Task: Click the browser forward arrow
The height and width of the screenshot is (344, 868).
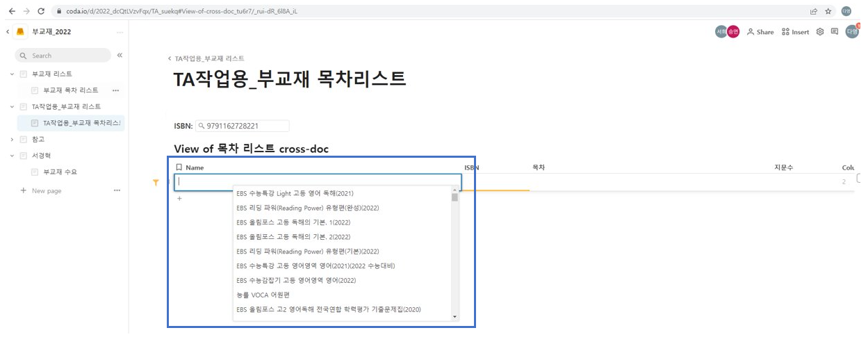Action: click(x=26, y=11)
